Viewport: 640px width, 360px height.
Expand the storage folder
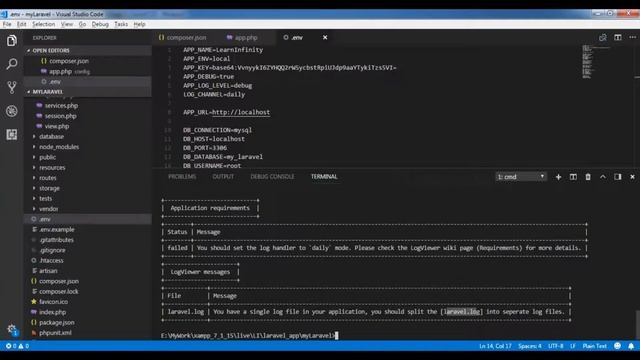pyautogui.click(x=49, y=189)
